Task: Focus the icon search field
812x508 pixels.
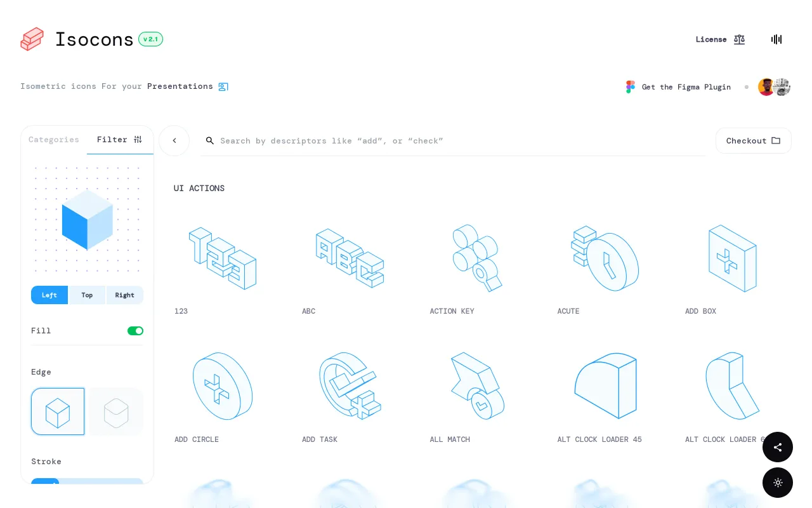Action: pyautogui.click(x=453, y=141)
